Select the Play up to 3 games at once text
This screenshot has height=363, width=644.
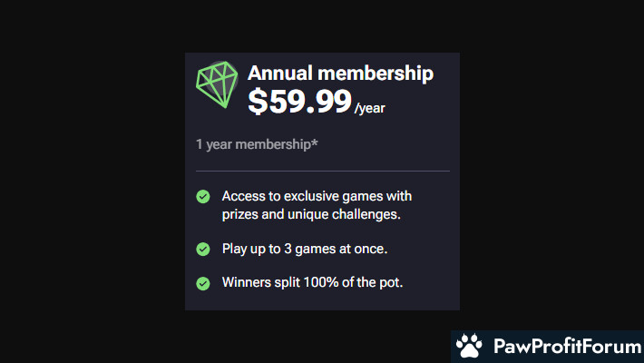305,250
